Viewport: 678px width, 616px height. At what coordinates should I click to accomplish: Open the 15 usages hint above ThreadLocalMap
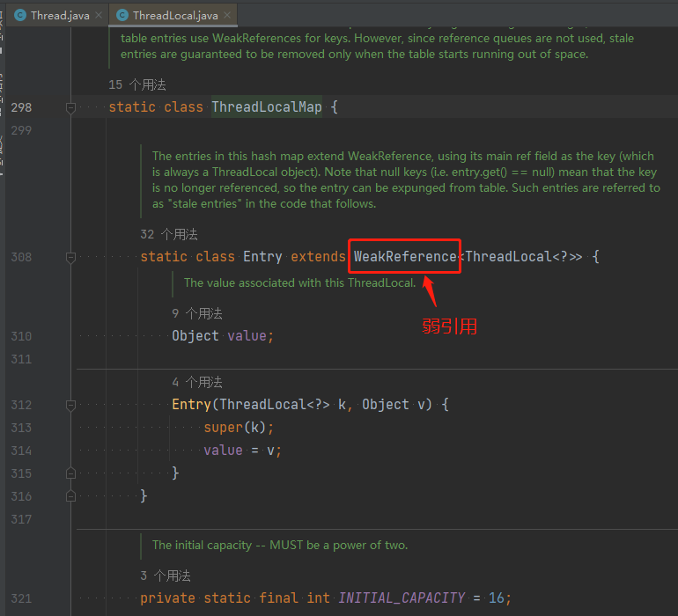[x=137, y=84]
